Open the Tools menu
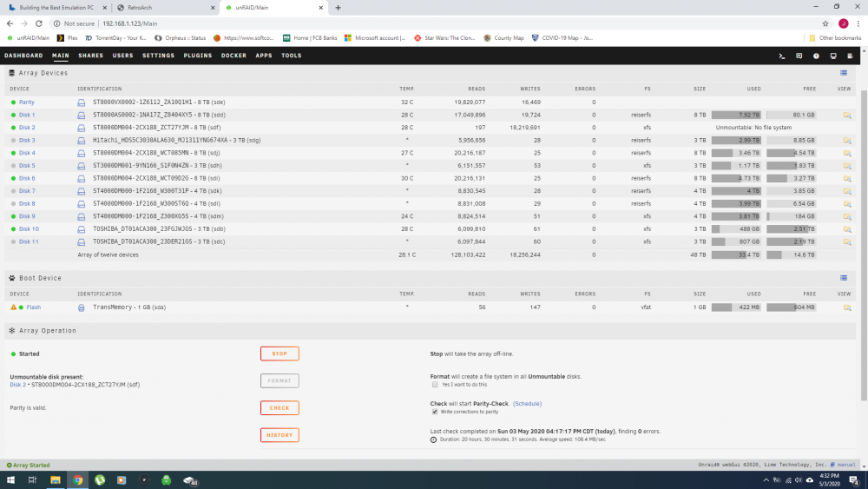868x489 pixels. tap(291, 56)
